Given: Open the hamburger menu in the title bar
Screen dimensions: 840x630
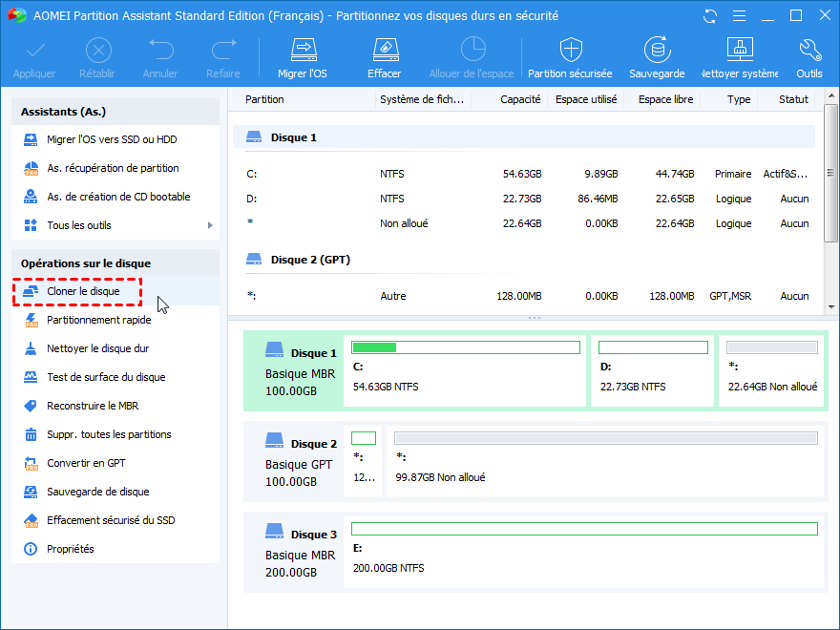Looking at the screenshot, I should (x=738, y=16).
